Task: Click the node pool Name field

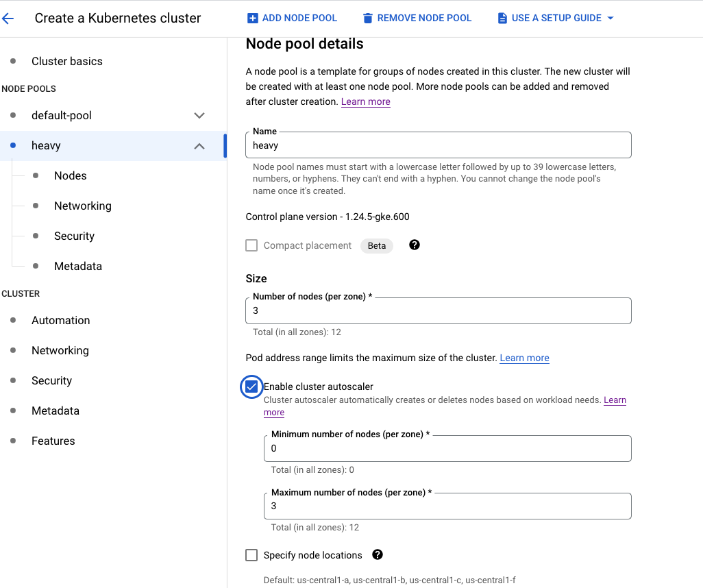Action: point(438,145)
